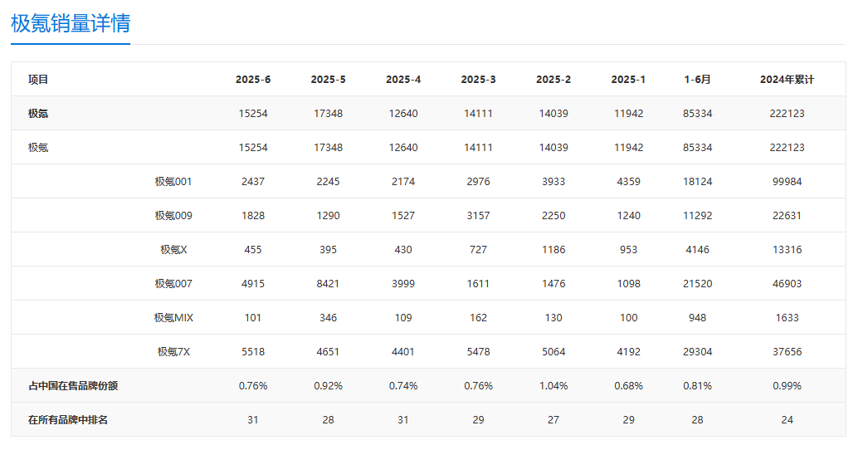Viewport: 868px width, 450px height.
Task: Click 极氪001 January value 4359
Action: pyautogui.click(x=628, y=182)
